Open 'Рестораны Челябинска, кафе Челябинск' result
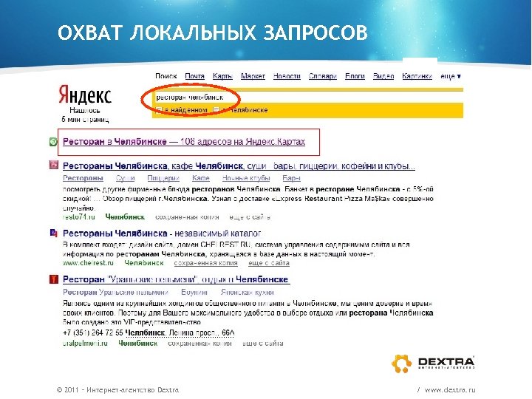This screenshot has width=532, height=399. click(x=239, y=166)
